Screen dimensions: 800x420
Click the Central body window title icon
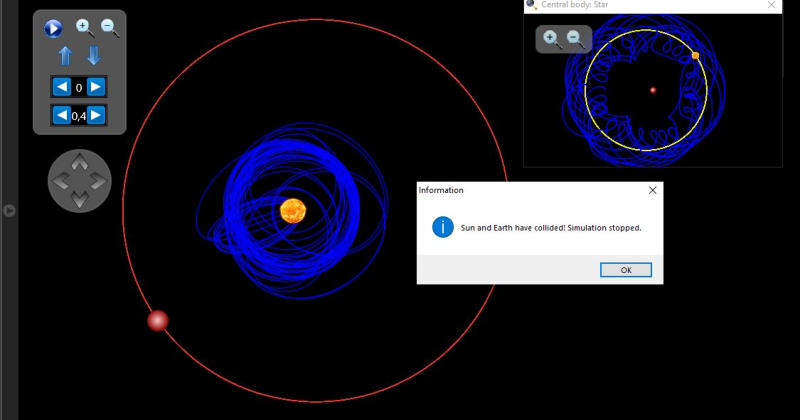pos(532,5)
